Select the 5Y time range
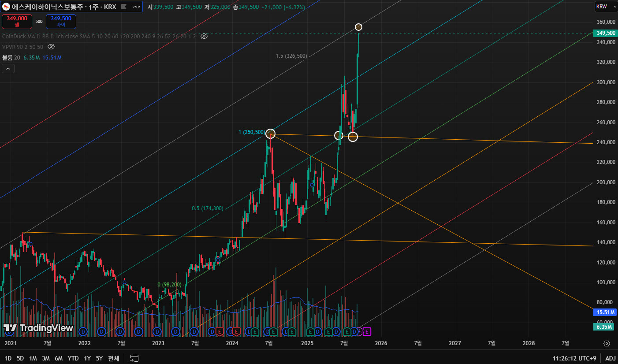This screenshot has width=618, height=364. point(99,358)
